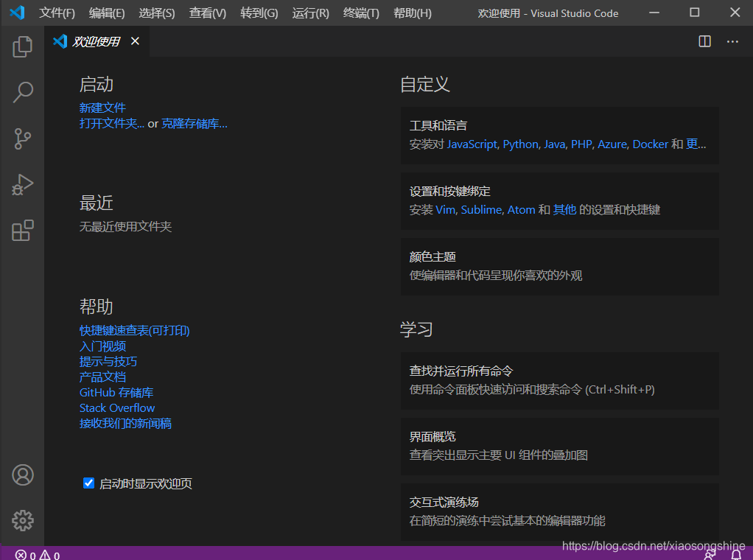Minimize the Visual Studio Code window
The width and height of the screenshot is (753, 560).
click(654, 13)
